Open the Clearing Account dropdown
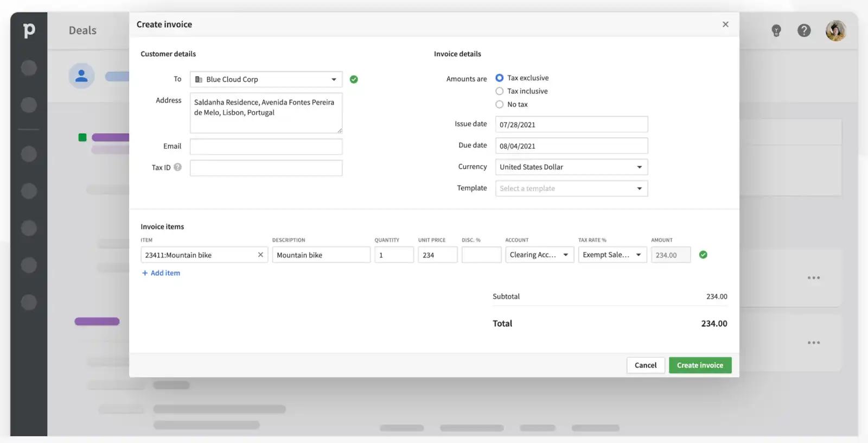This screenshot has width=868, height=443. coord(539,255)
